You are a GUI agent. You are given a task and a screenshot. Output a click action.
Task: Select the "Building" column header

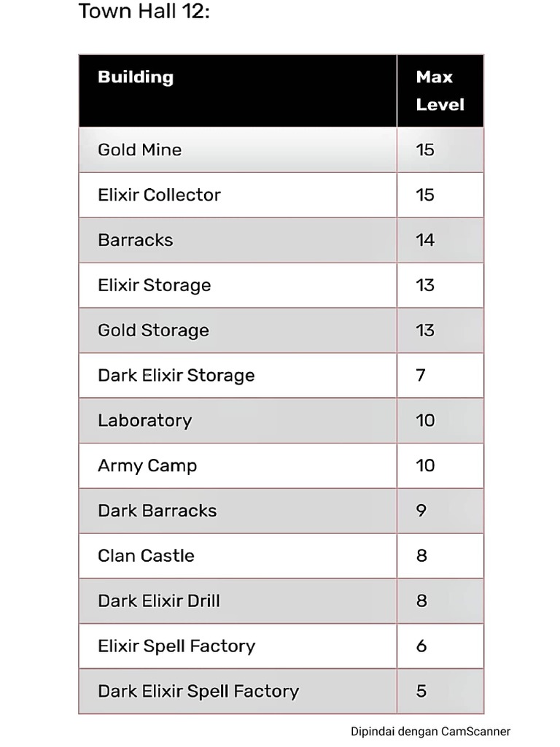point(136,77)
